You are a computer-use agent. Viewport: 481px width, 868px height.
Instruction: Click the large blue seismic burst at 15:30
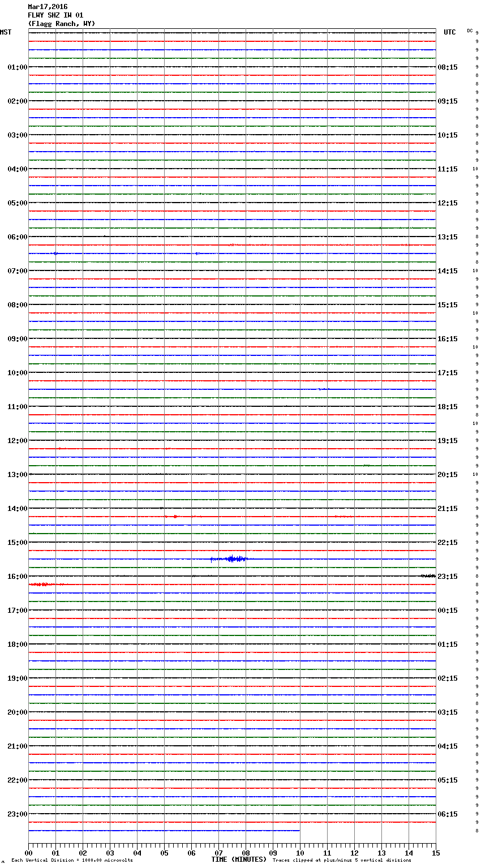click(229, 559)
